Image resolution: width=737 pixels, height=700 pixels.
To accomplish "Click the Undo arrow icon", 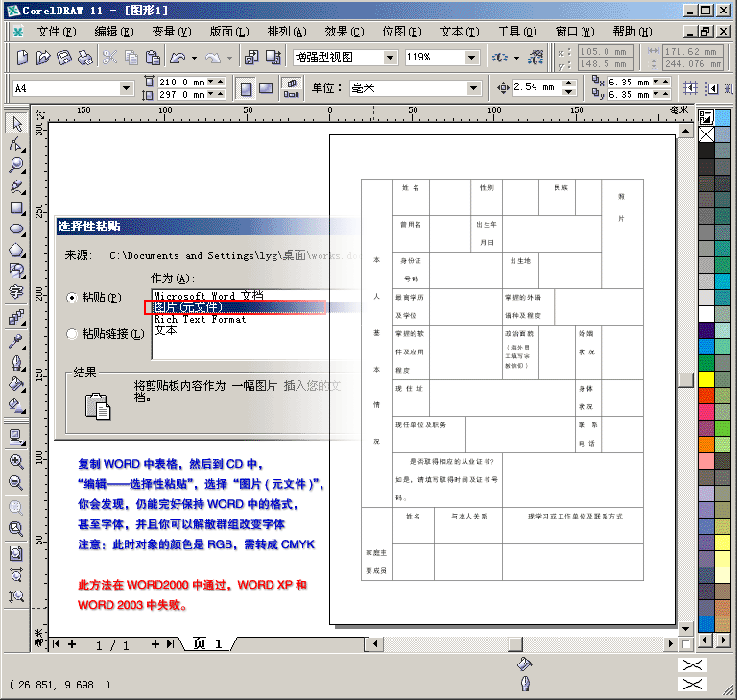I will click(178, 58).
